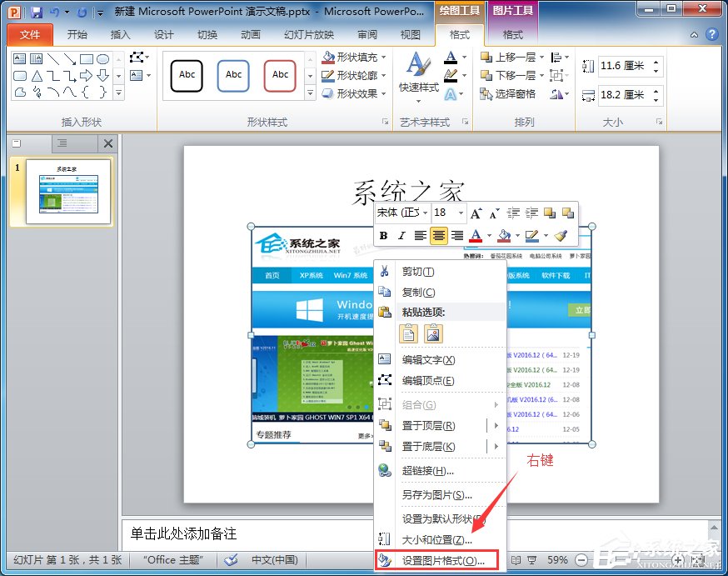Enable left text alignment on mini toolbar
Image resolution: width=728 pixels, height=576 pixels.
tap(421, 235)
